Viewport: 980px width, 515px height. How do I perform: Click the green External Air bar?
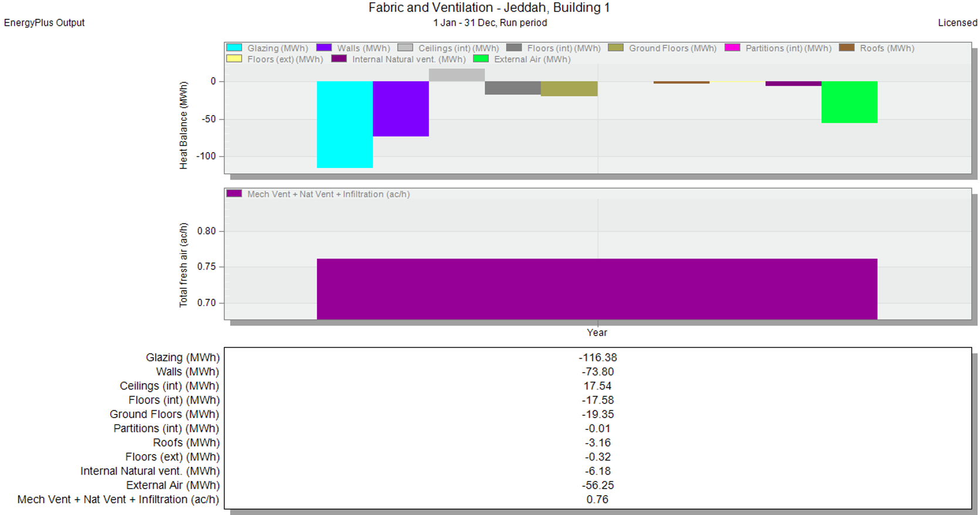coord(849,102)
